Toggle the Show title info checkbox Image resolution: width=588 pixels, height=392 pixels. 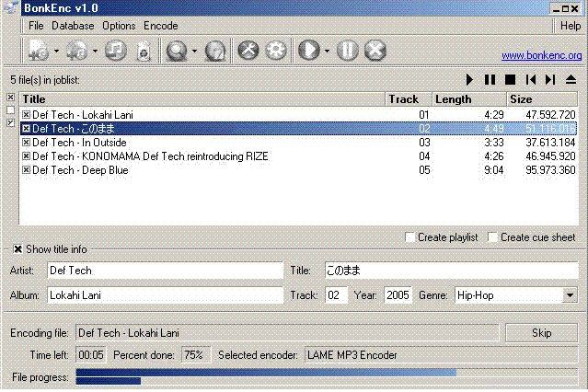coord(17,249)
